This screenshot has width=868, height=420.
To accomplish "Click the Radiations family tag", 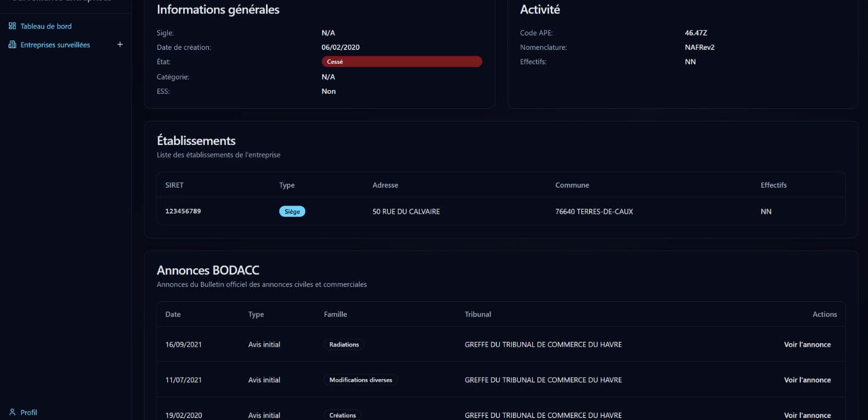I will pos(344,344).
